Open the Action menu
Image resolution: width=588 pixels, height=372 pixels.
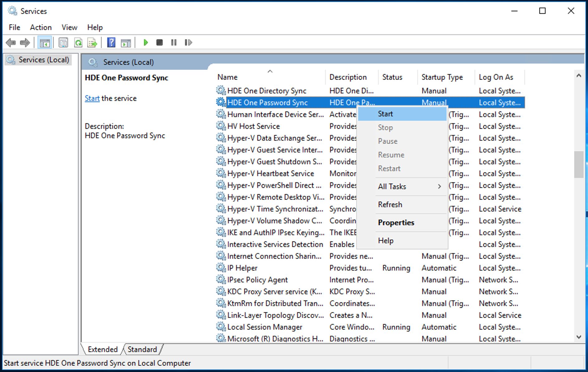point(41,27)
